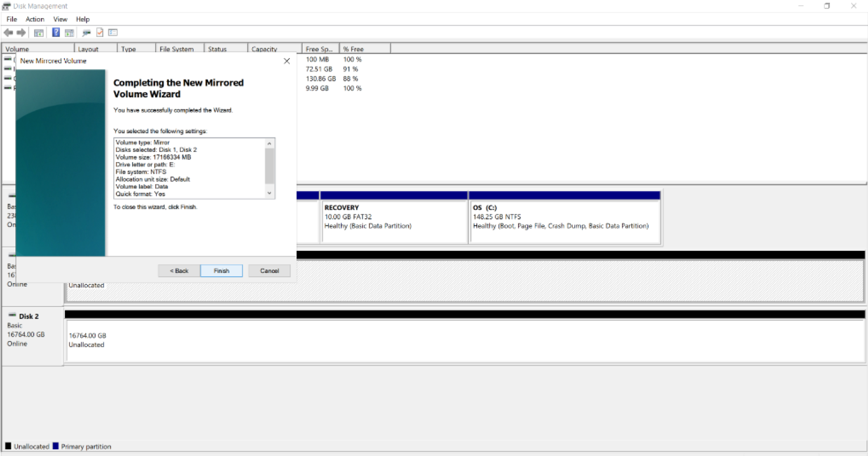
Task: Click the '72.51 GB' free space cell
Action: 319,69
